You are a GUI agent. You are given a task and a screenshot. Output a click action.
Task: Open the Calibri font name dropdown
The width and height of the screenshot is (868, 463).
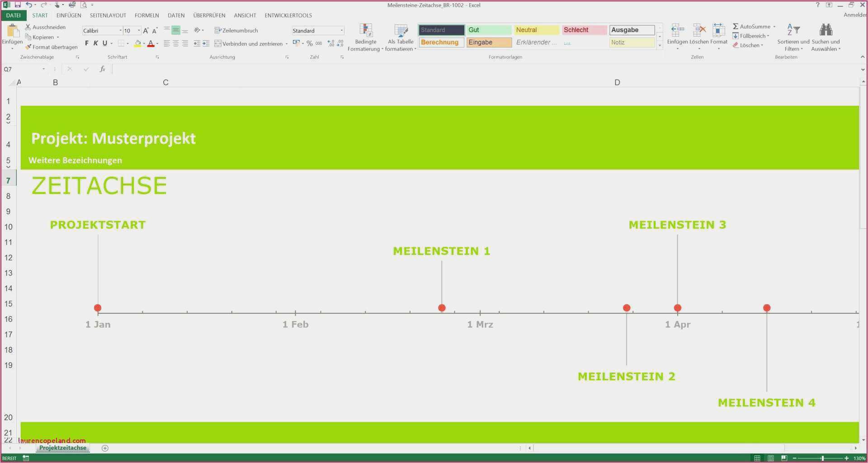(x=120, y=31)
